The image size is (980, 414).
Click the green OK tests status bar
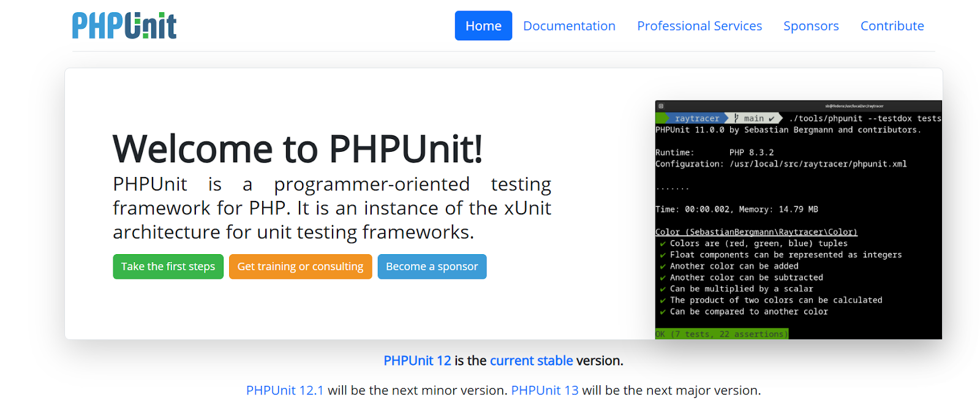click(722, 334)
